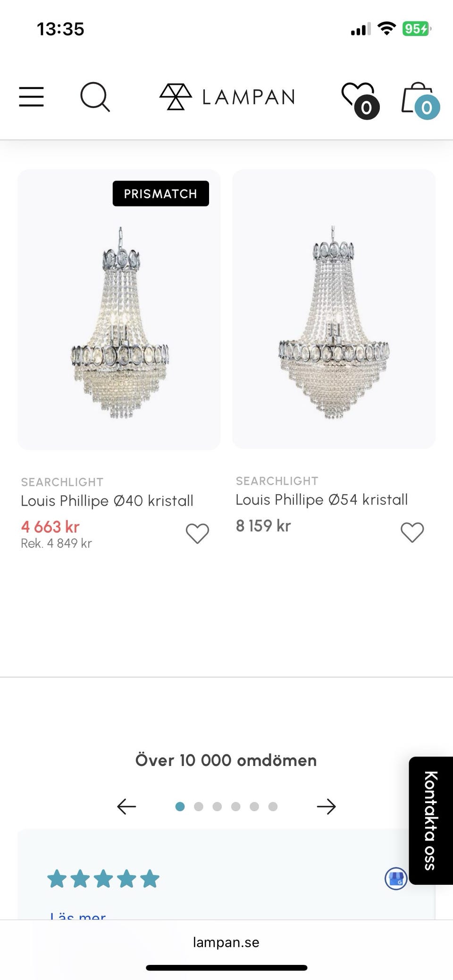This screenshot has width=453, height=980.
Task: Open the Kontakta oss side tab
Action: tap(430, 820)
